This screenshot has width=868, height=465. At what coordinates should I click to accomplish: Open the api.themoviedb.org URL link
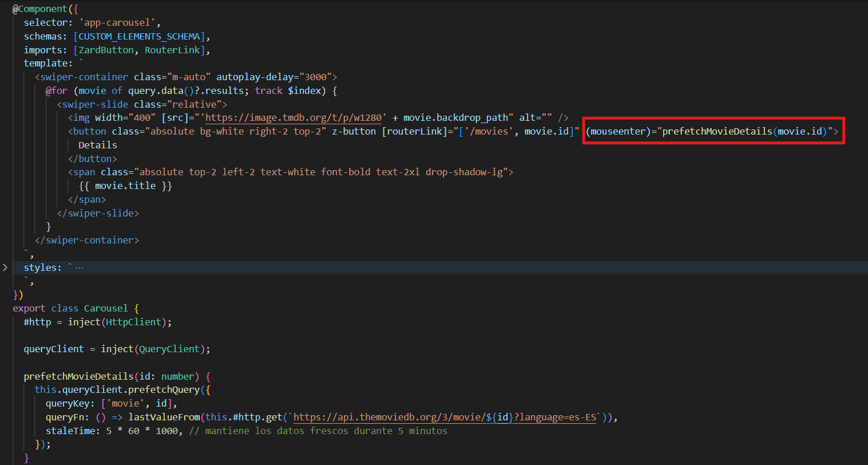coord(445,417)
